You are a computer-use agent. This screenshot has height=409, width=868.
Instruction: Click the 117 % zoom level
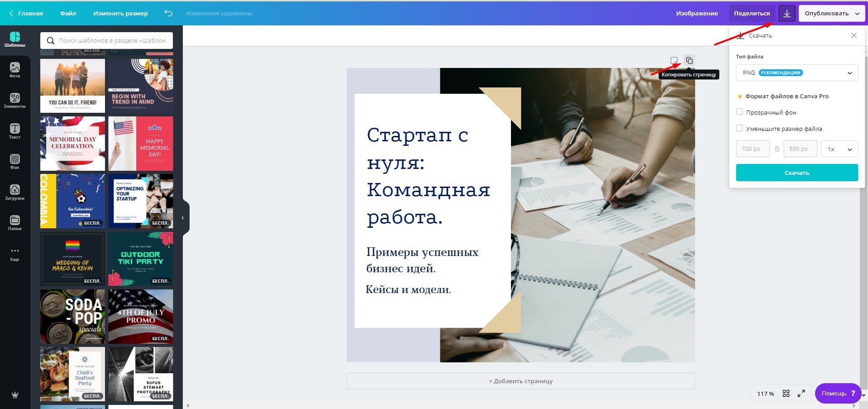pos(766,394)
